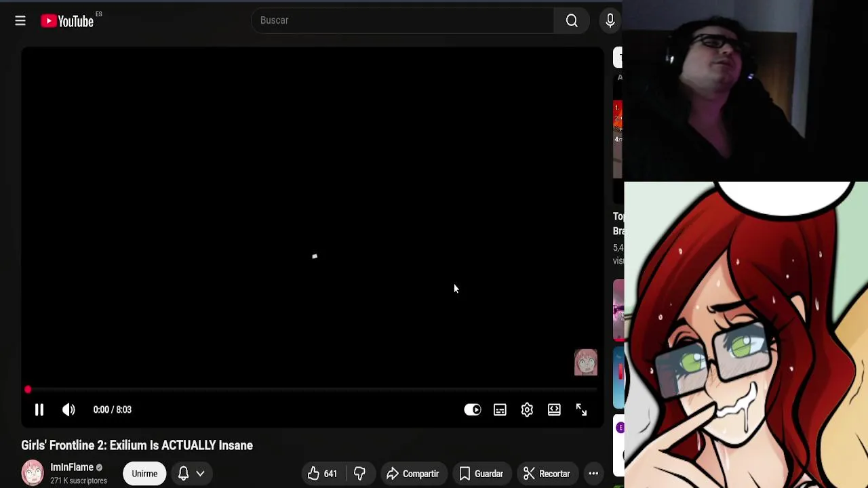The height and width of the screenshot is (488, 868).
Task: Open notification bell dropdown
Action: [x=191, y=474]
